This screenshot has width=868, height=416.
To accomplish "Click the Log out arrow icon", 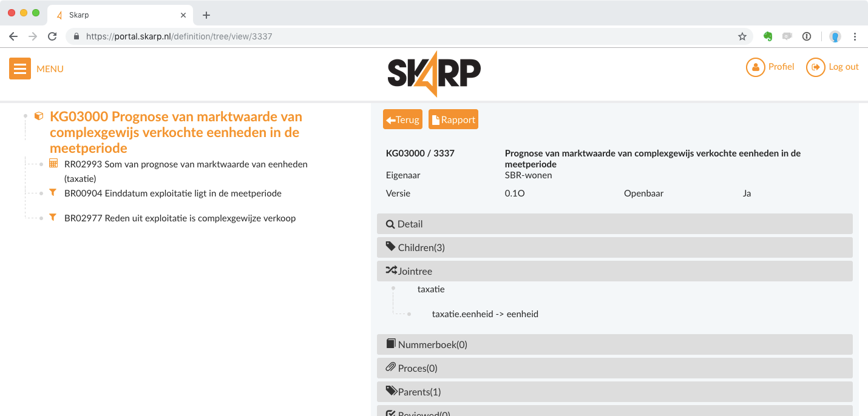I will point(815,67).
